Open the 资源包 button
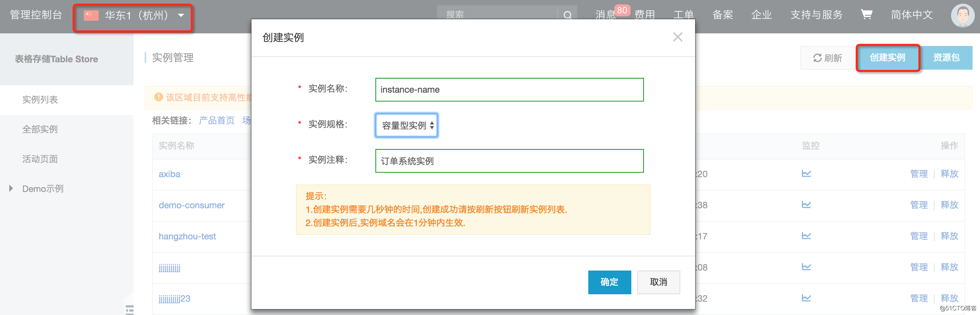Viewport: 980px width, 315px height. (x=946, y=58)
